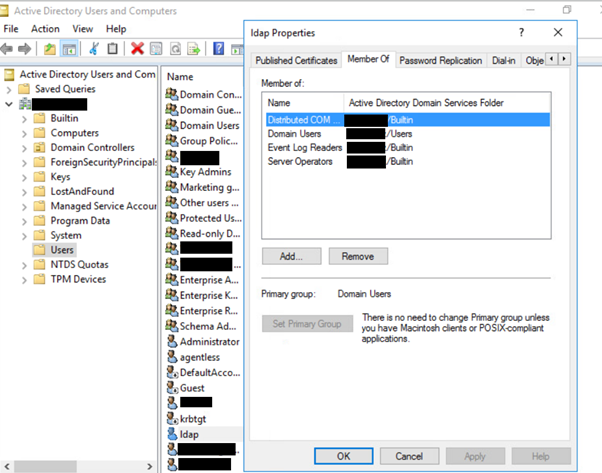Select Event Log Readers membership row
This screenshot has height=473, width=602.
pyautogui.click(x=408, y=147)
